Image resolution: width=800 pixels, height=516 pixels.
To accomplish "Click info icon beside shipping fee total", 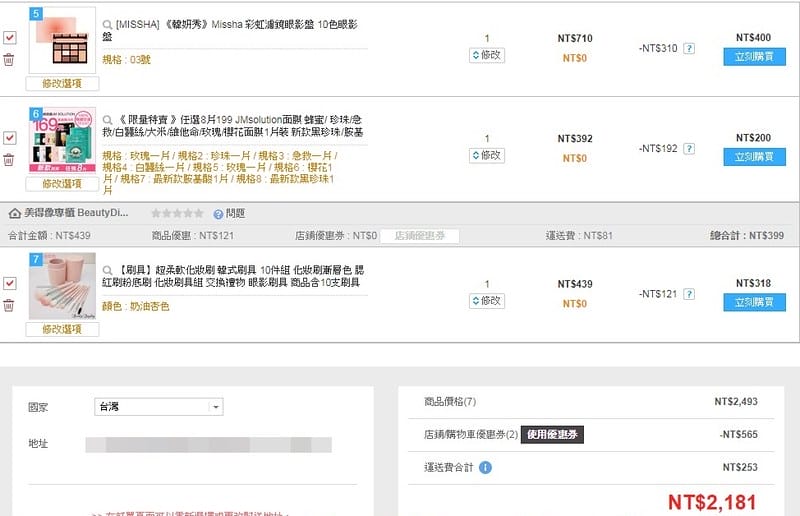I will (x=485, y=467).
